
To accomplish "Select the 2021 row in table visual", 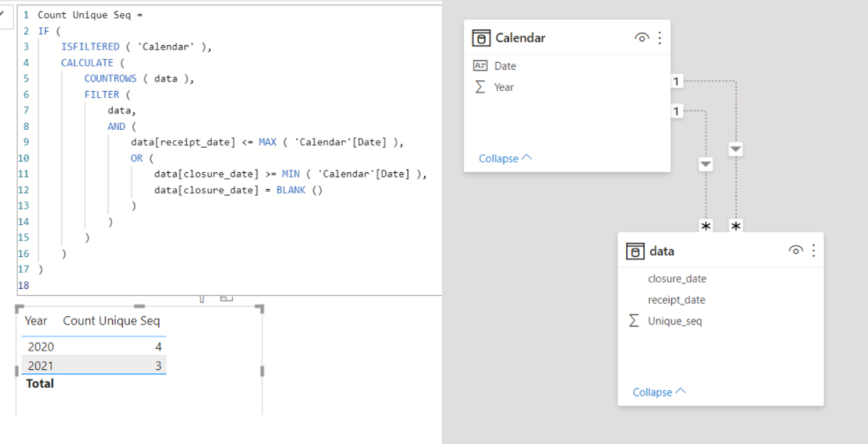I will tap(94, 366).
